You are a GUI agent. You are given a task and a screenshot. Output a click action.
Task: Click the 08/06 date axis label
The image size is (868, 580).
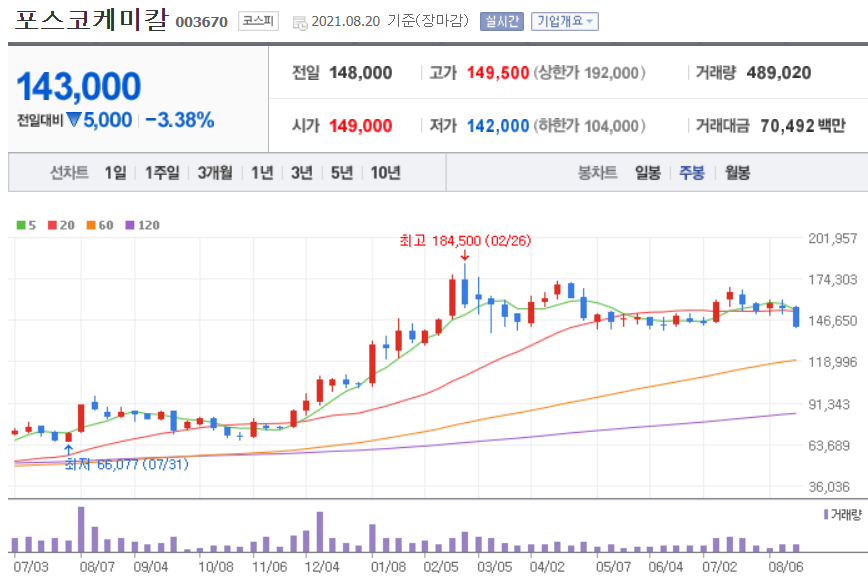(x=786, y=567)
